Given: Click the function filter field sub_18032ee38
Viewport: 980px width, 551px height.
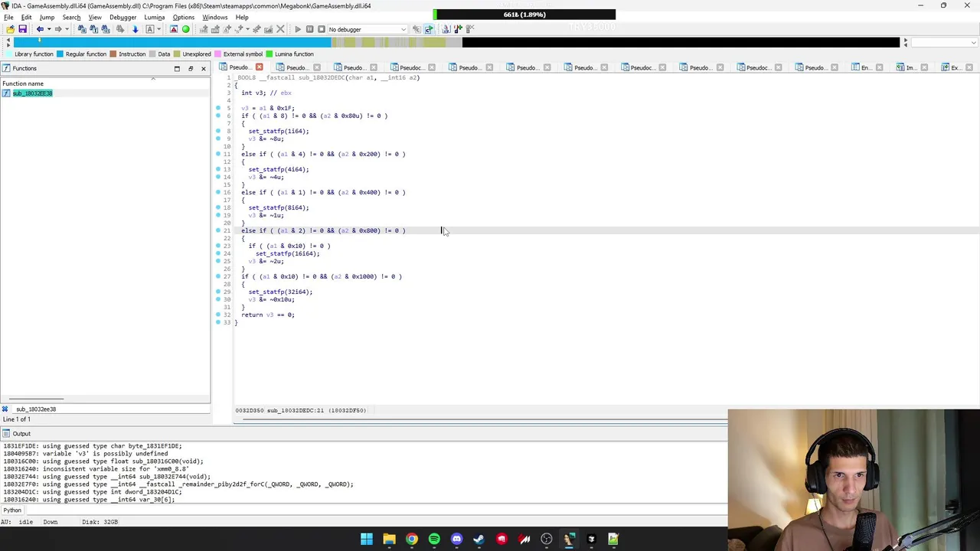Looking at the screenshot, I should tap(111, 409).
